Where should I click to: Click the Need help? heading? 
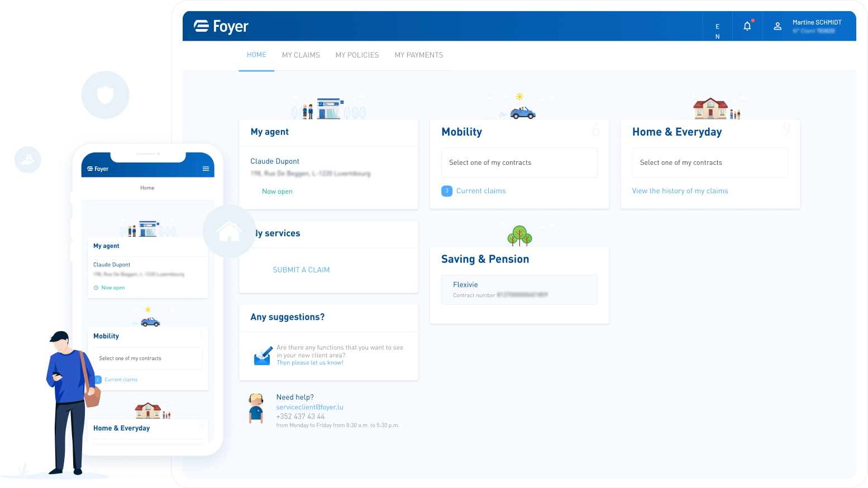[295, 398]
